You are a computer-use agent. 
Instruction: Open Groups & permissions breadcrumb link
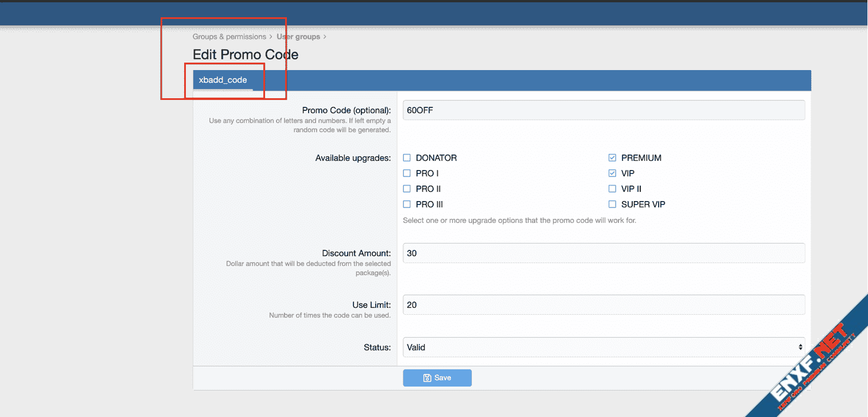click(x=229, y=37)
